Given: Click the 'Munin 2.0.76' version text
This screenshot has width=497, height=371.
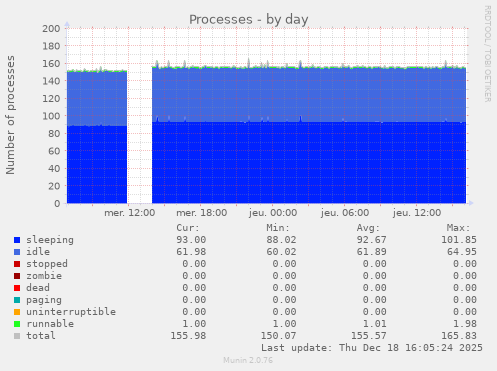Looking at the screenshot, I should [x=248, y=360].
